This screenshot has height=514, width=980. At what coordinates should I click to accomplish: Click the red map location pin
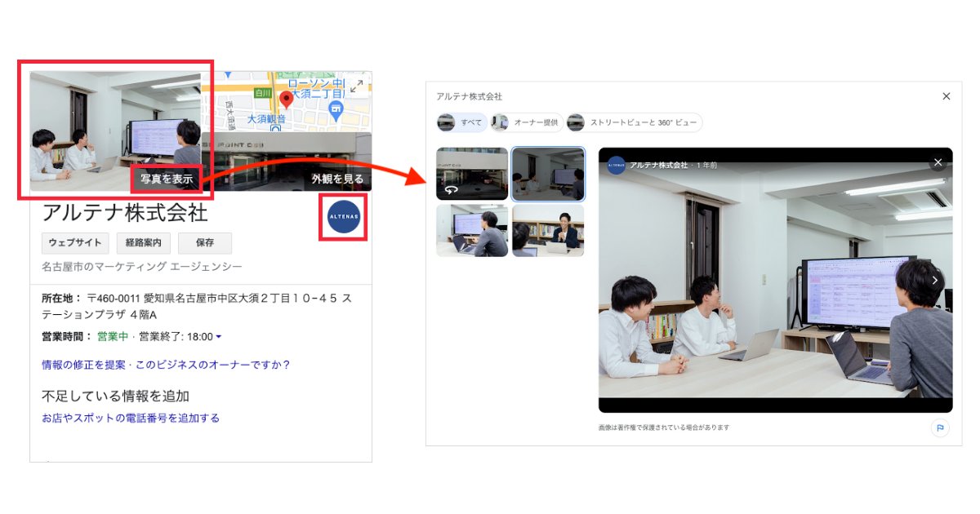point(287,100)
